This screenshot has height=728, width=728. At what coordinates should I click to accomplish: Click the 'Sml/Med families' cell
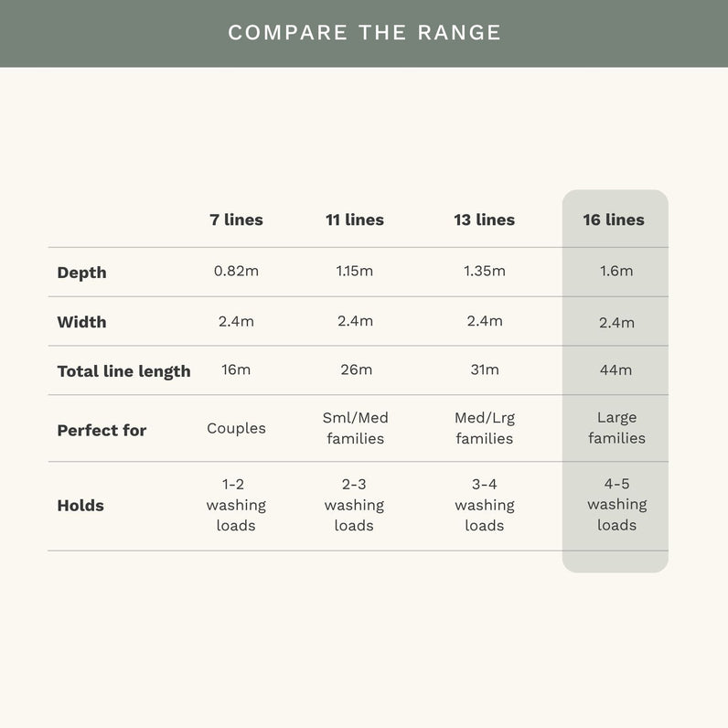355,428
